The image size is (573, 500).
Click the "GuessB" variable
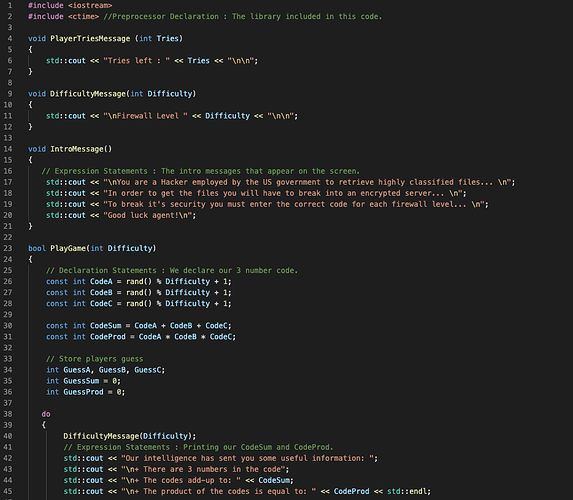coord(112,370)
